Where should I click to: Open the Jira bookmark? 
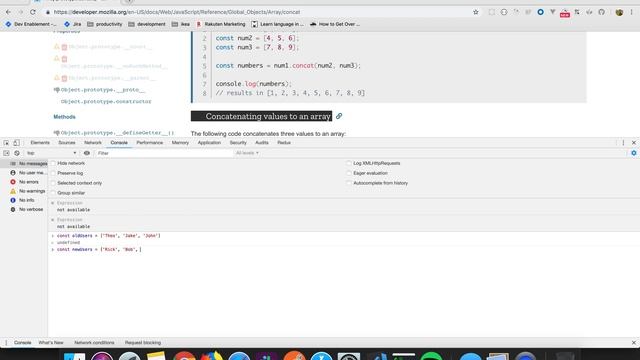73,24
